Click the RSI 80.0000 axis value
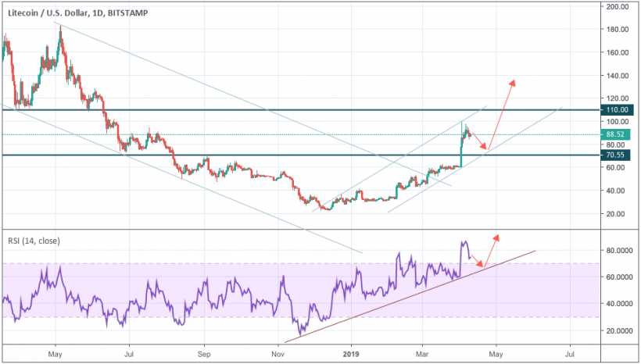 tap(619, 251)
